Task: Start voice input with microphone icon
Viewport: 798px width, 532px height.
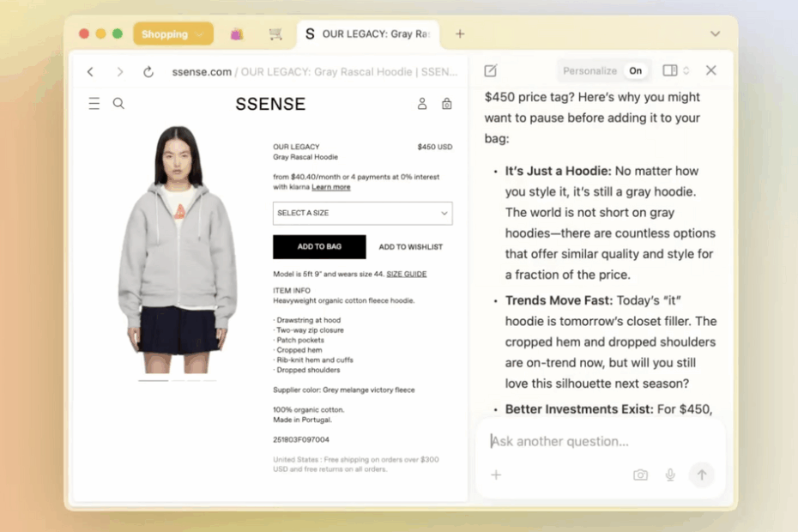Action: click(x=670, y=475)
